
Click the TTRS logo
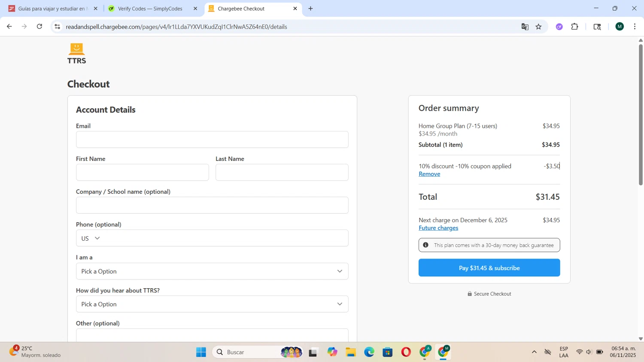[77, 54]
